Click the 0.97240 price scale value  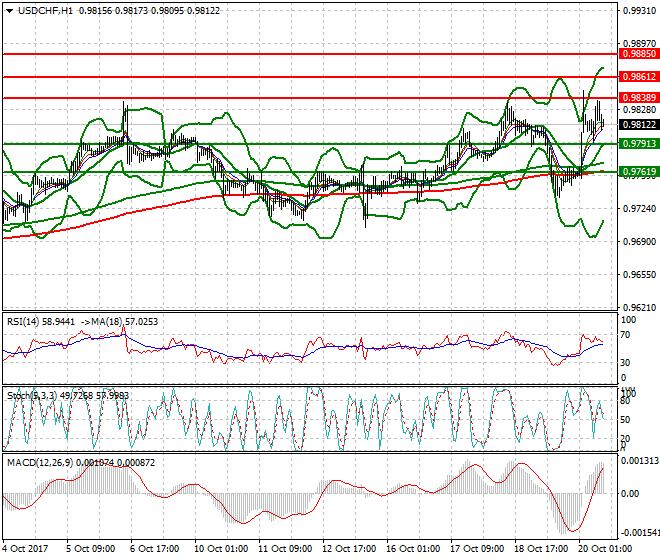pyautogui.click(x=639, y=209)
